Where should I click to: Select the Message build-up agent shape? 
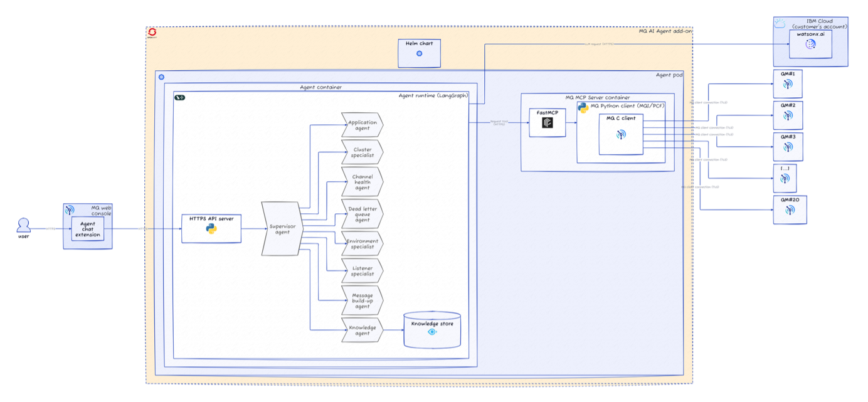tap(362, 300)
